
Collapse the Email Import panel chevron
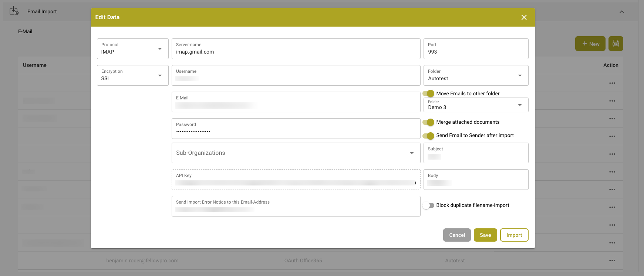click(x=622, y=12)
